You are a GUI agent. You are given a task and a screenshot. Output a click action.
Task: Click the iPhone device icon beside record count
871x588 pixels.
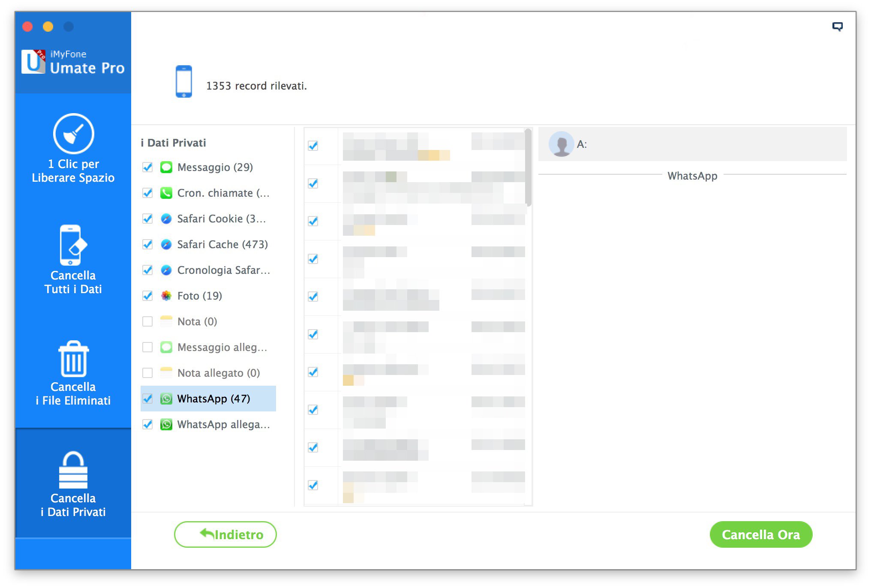184,81
